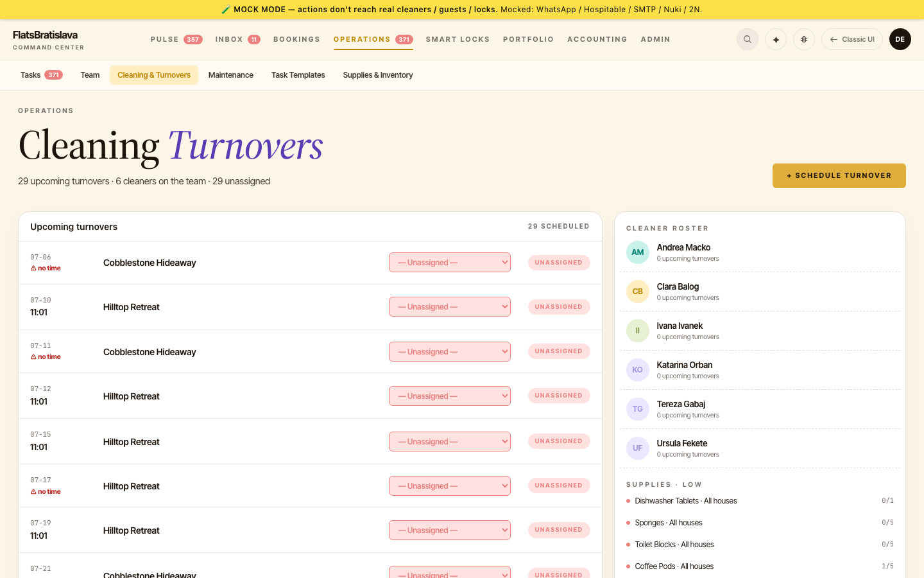Click Andrea Macko name in roster
Screen dimensions: 924x578
683,247
